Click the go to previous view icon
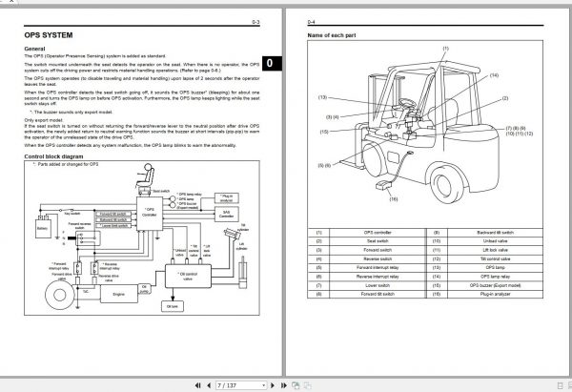The image size is (572, 392). click(296, 385)
